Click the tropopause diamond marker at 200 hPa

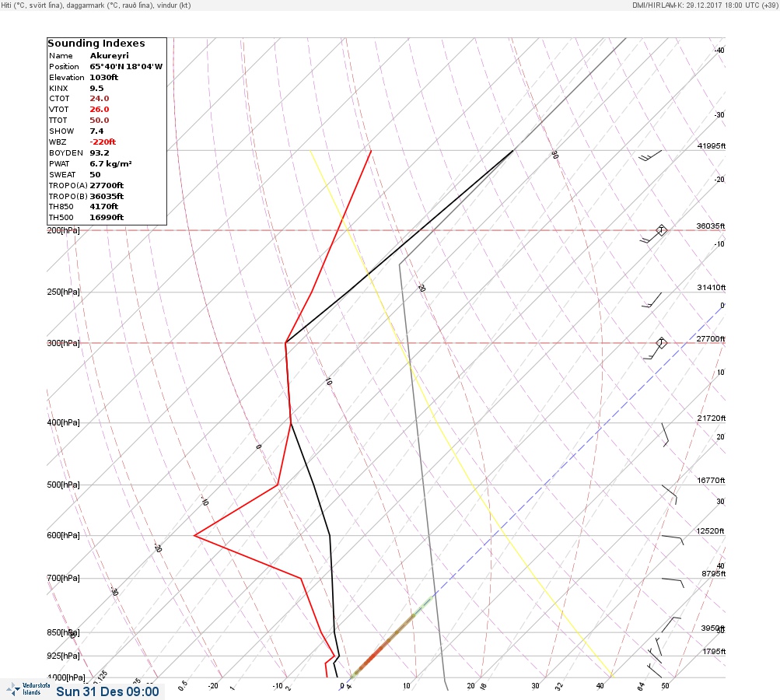(x=661, y=230)
